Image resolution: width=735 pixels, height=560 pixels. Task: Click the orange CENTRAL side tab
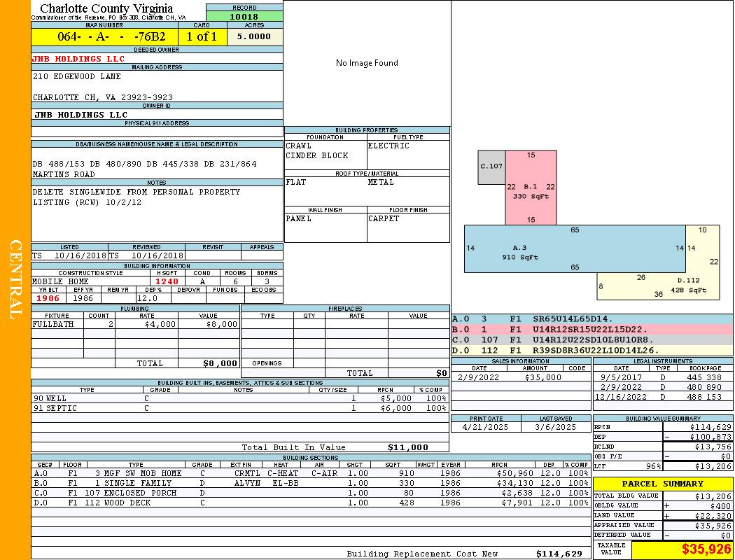click(15, 280)
